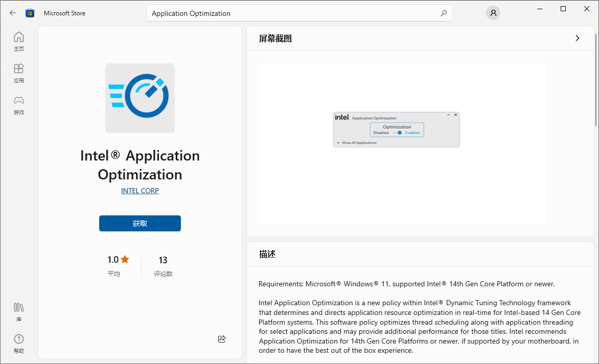Expand the 屏幕截图 screenshots section

point(577,38)
